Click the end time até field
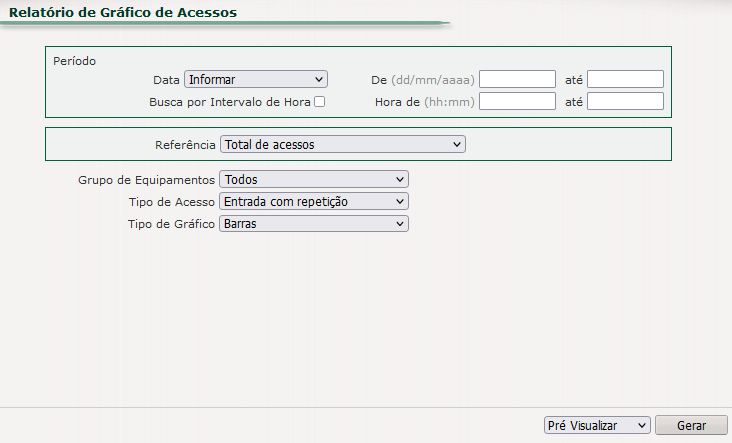The height and width of the screenshot is (443, 732). click(625, 101)
